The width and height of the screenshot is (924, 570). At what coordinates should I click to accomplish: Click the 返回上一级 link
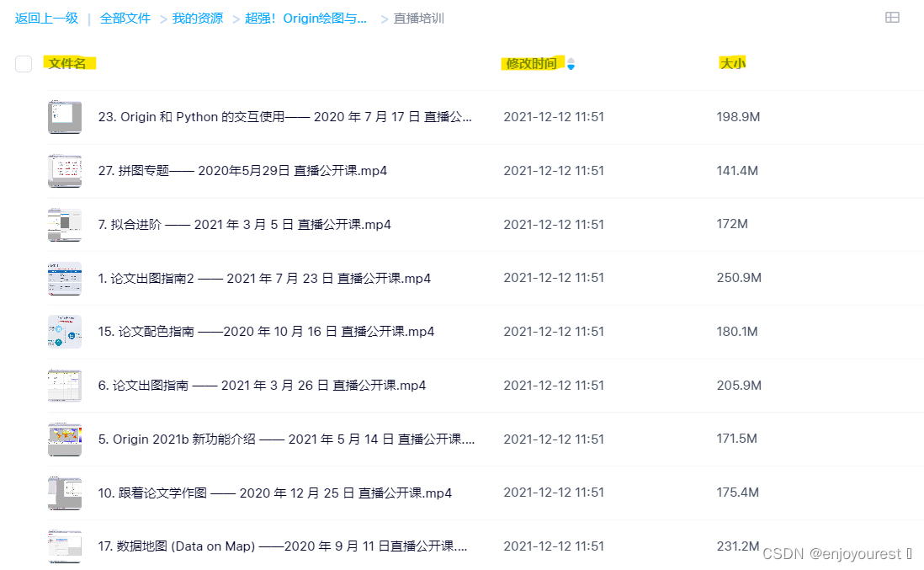click(x=45, y=18)
